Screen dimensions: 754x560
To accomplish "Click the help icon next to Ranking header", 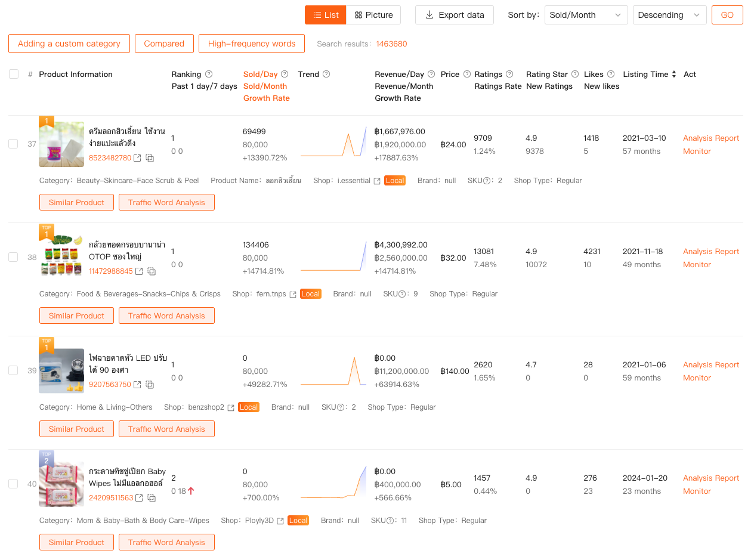I will click(209, 75).
